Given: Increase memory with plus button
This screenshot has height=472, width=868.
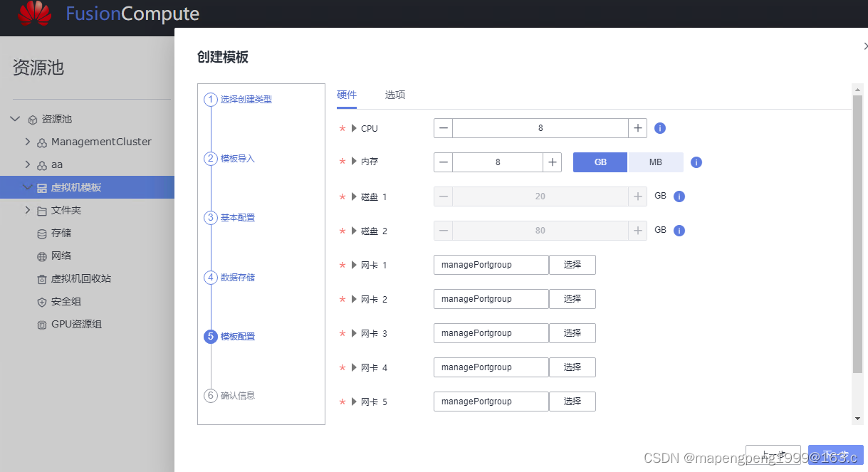Looking at the screenshot, I should [x=553, y=162].
